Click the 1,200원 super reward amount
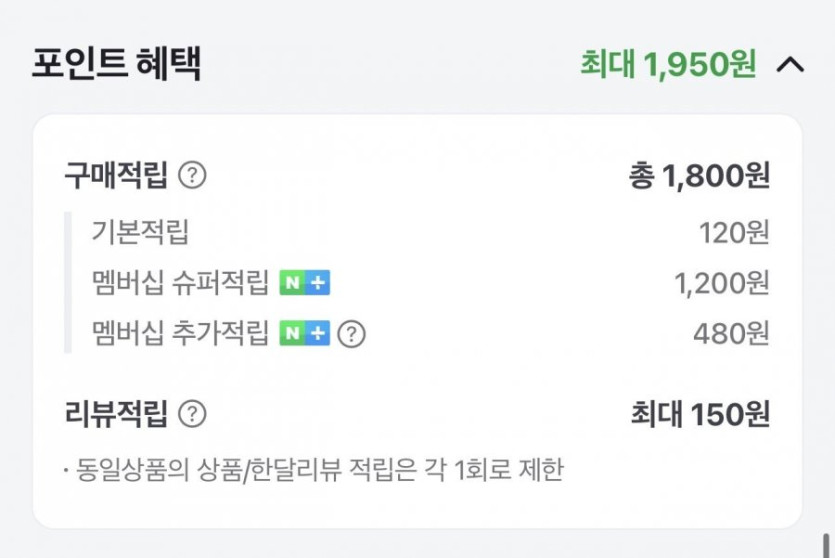Image resolution: width=835 pixels, height=558 pixels. pos(722,283)
